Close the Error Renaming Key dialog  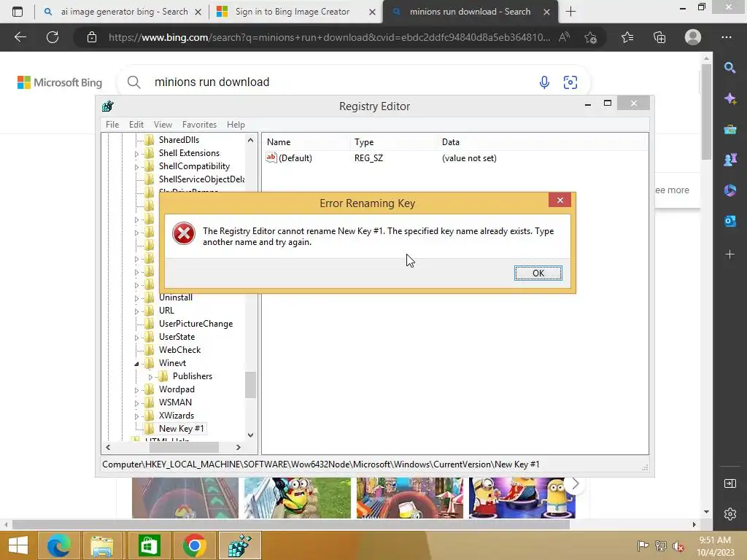560,200
